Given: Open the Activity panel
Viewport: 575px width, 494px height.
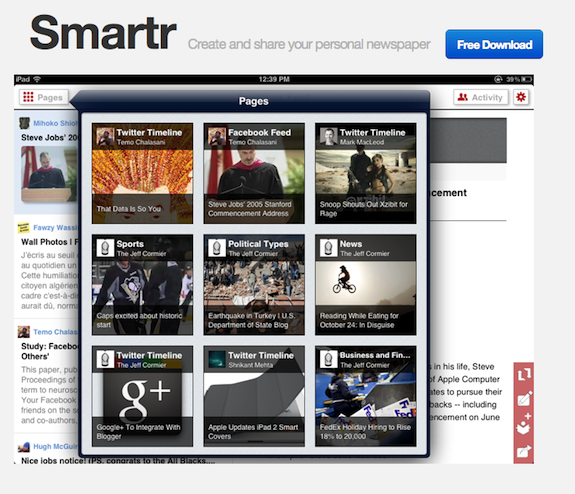Looking at the screenshot, I should click(x=481, y=97).
